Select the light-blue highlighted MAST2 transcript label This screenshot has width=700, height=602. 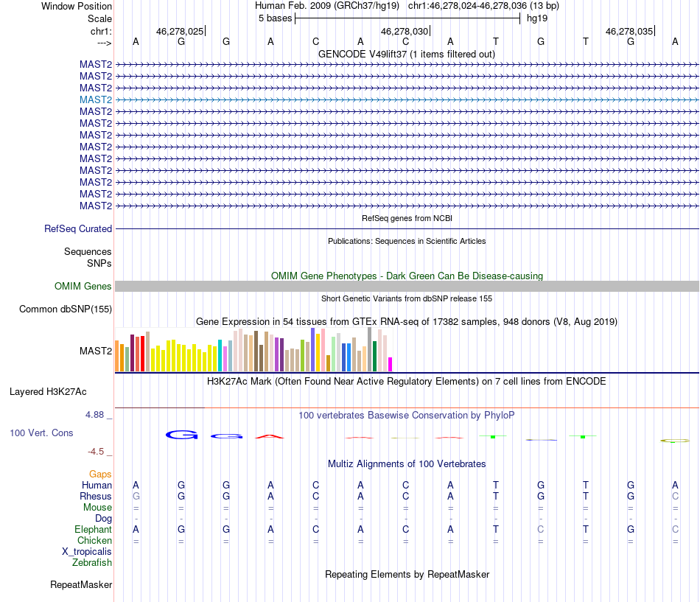pyautogui.click(x=96, y=99)
